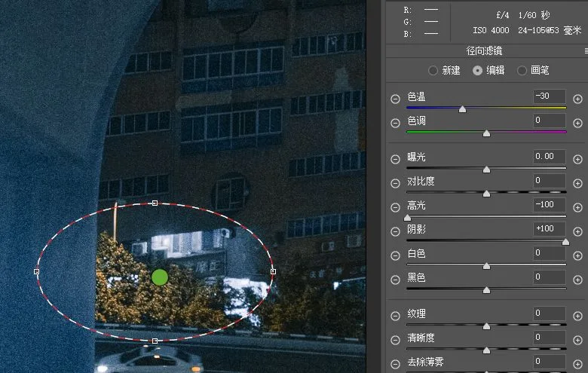This screenshot has width=588, height=373.
Task: Decrease 白色 with its minus icon
Action: (x=395, y=255)
